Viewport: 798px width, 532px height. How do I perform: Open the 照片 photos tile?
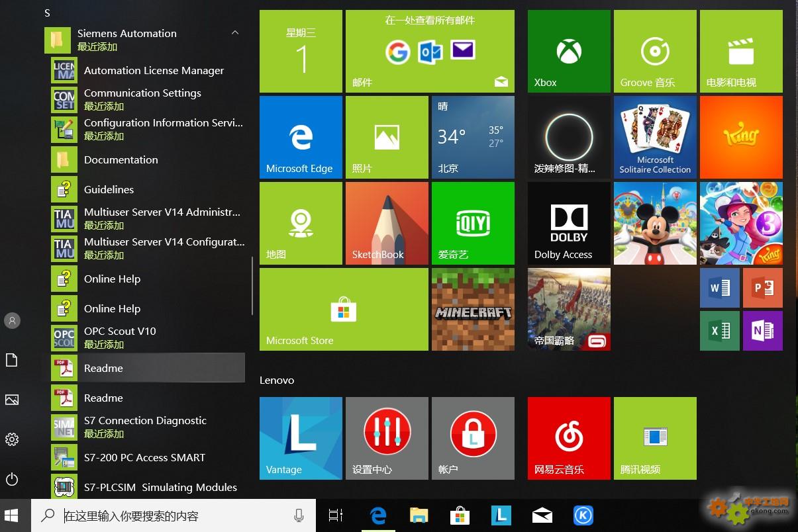(387, 137)
